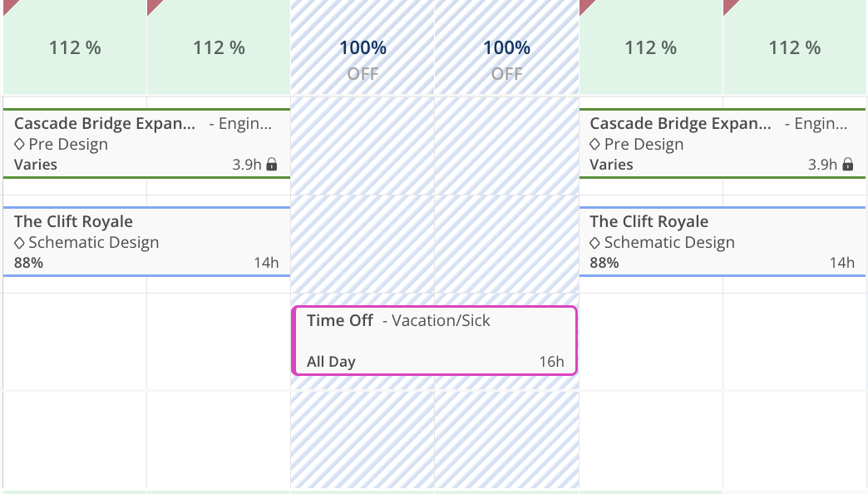Click the lock icon on the right Cascade Bridge card
This screenshot has height=494, width=868.
tap(847, 165)
